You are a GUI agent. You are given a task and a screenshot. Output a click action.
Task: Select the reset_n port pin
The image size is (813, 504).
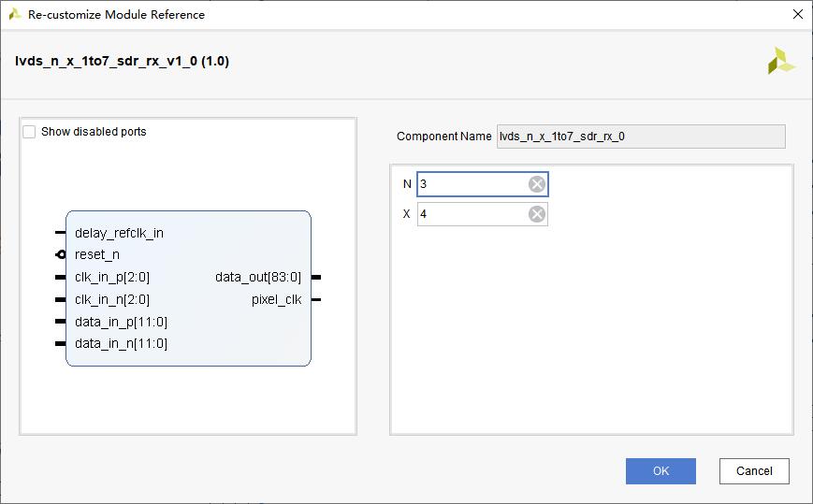(x=61, y=254)
